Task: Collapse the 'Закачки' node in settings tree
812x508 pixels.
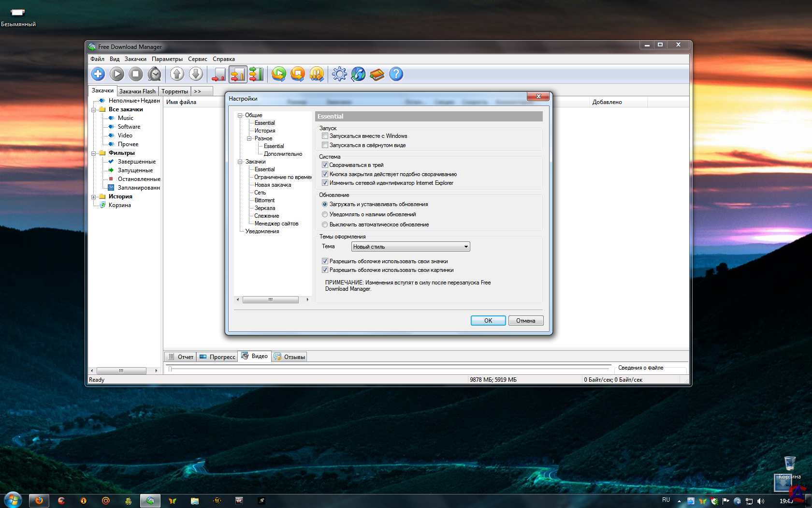Action: click(240, 162)
